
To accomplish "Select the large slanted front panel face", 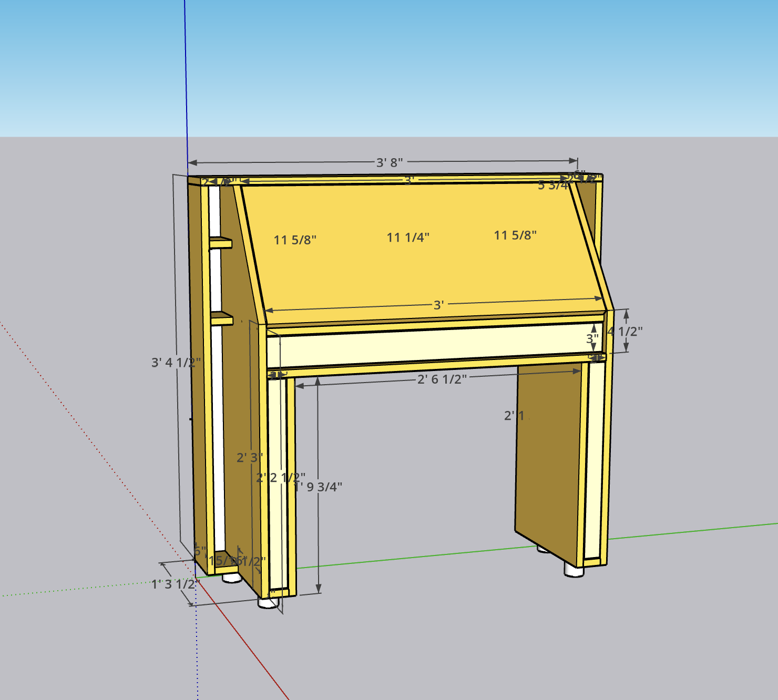I will click(421, 263).
